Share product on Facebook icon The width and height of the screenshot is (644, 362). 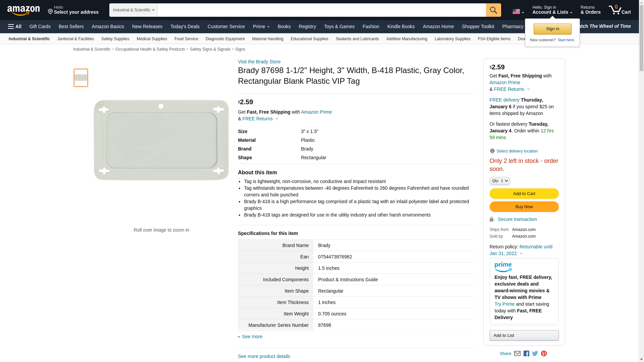pyautogui.click(x=526, y=354)
